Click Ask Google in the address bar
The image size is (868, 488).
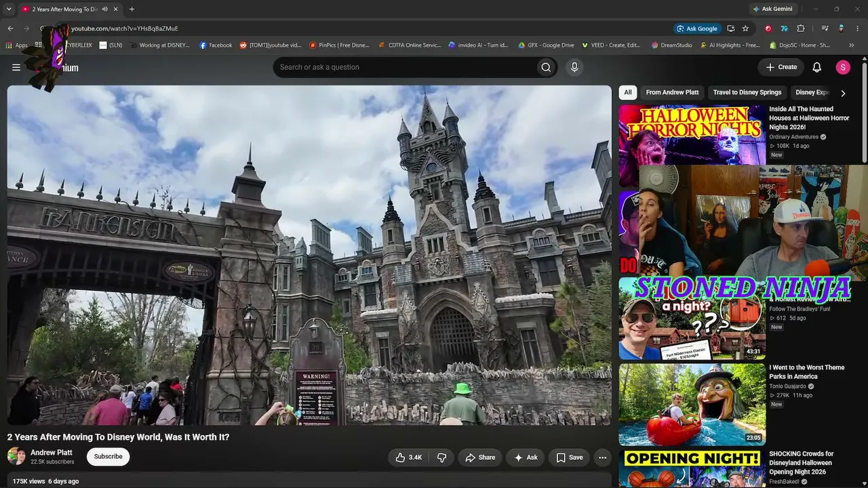pyautogui.click(x=697, y=28)
